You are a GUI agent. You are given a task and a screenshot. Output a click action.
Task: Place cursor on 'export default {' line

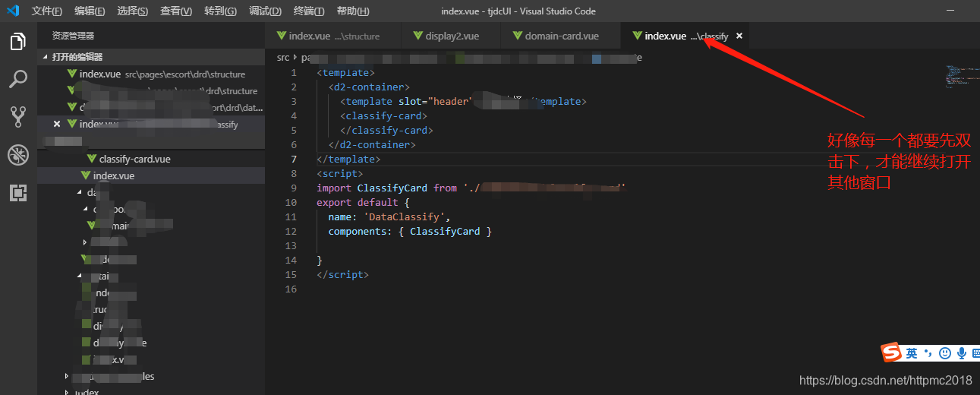[363, 203]
